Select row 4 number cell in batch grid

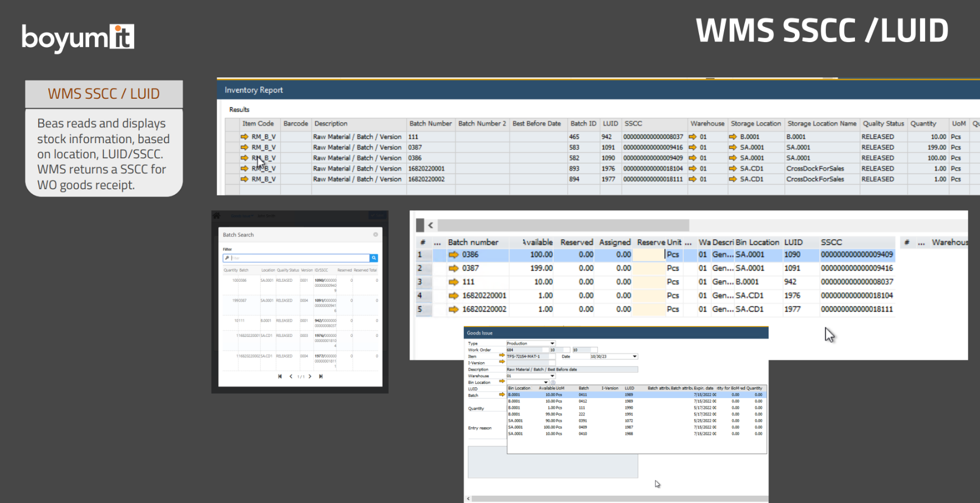click(424, 295)
